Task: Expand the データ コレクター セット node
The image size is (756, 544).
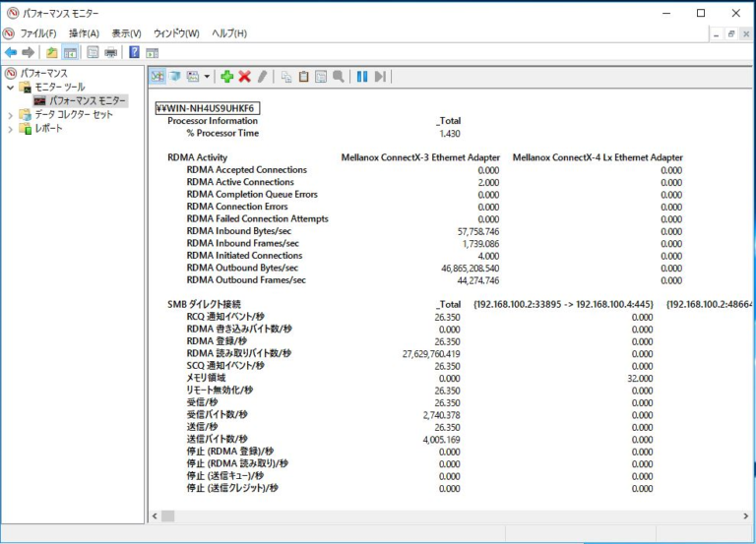Action: [x=11, y=115]
